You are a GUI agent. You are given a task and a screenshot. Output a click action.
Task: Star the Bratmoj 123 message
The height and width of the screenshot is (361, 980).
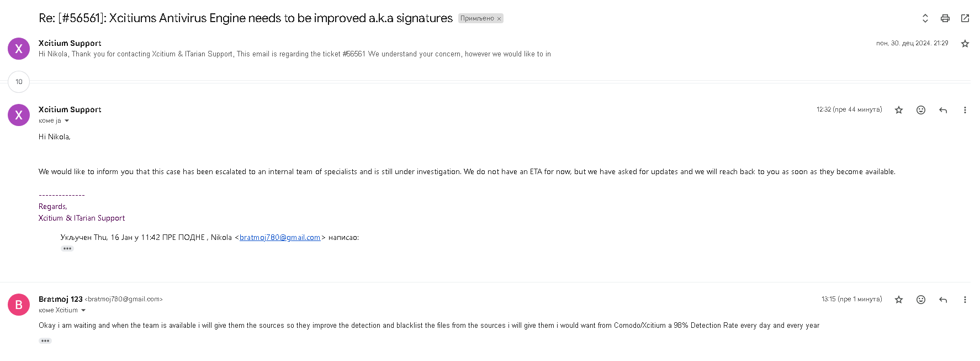point(899,300)
